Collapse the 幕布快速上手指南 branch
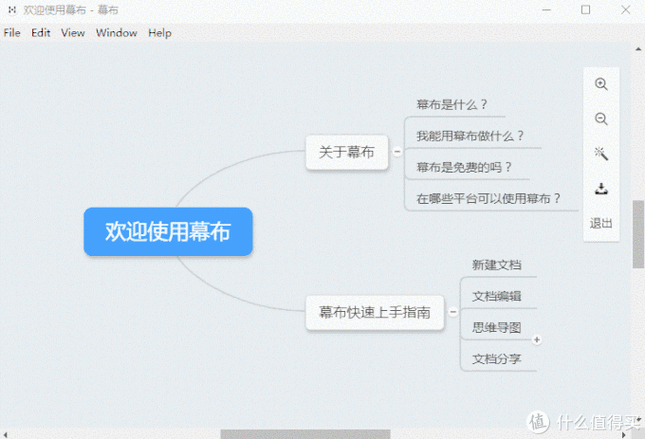The width and height of the screenshot is (645, 439). pyautogui.click(x=453, y=312)
